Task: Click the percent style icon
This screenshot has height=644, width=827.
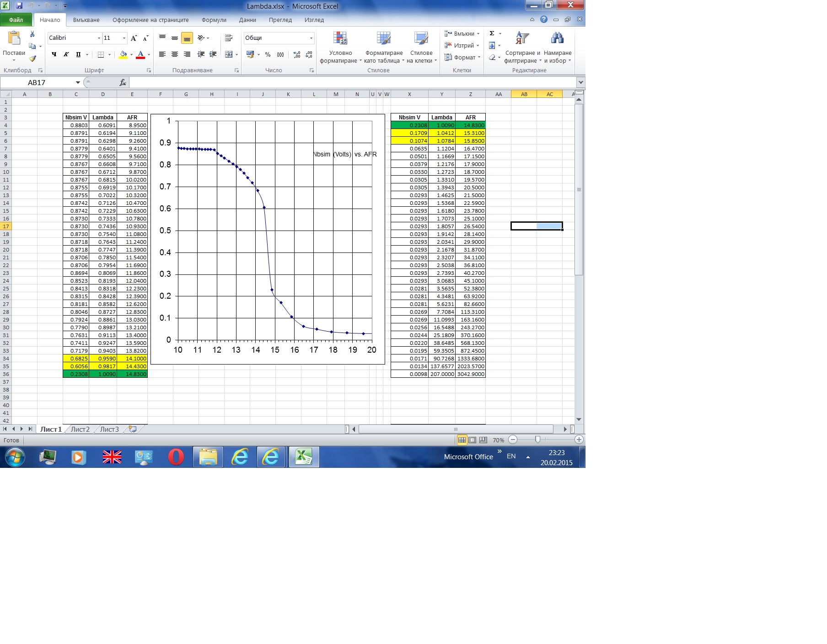Action: coord(268,54)
